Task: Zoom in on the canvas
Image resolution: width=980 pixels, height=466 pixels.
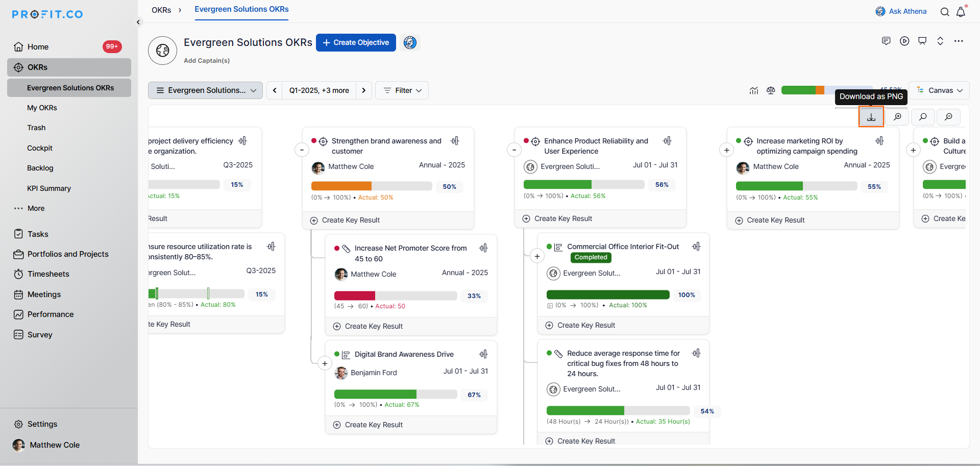Action: (897, 117)
